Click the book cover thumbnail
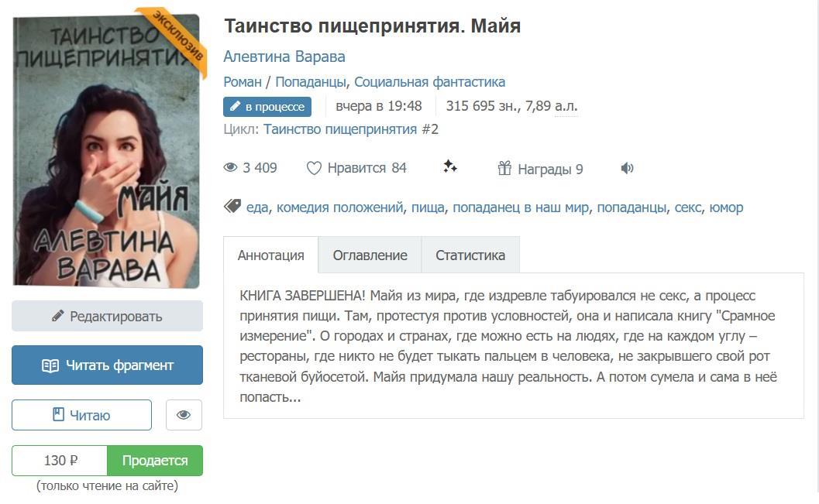819x504 pixels. click(106, 151)
